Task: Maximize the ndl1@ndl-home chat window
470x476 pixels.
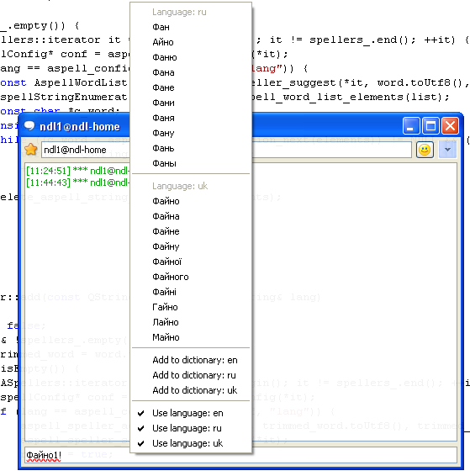Action: point(430,125)
